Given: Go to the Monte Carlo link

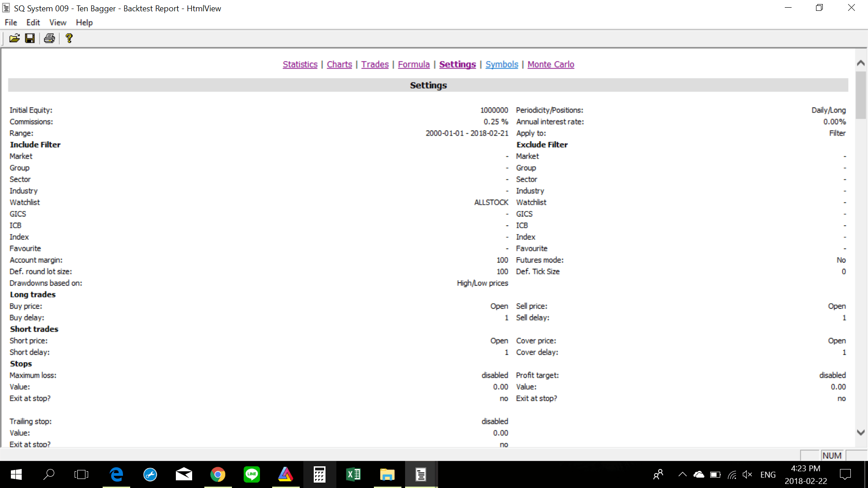Looking at the screenshot, I should pyautogui.click(x=551, y=64).
